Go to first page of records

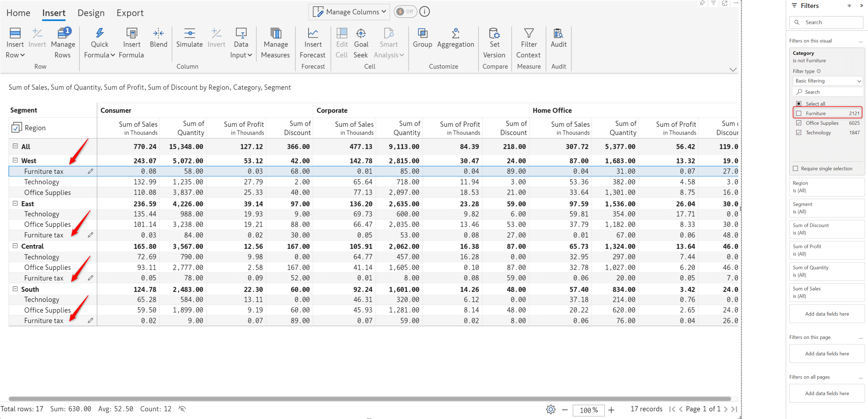click(x=672, y=409)
